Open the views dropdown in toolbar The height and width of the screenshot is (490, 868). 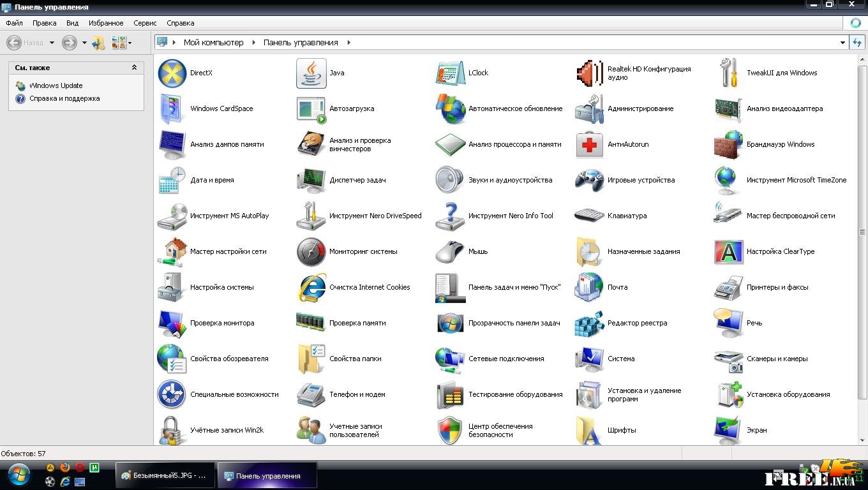[x=130, y=43]
